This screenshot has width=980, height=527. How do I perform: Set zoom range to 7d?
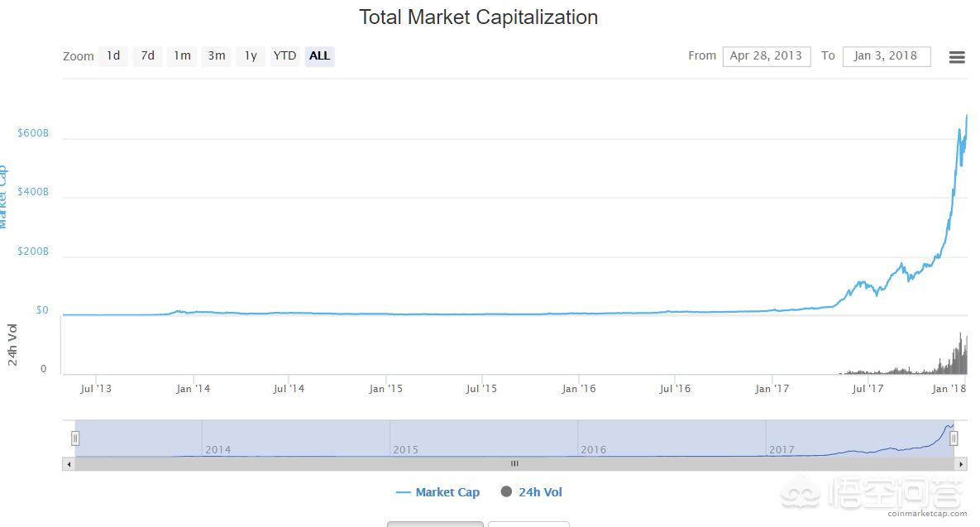pyautogui.click(x=147, y=56)
